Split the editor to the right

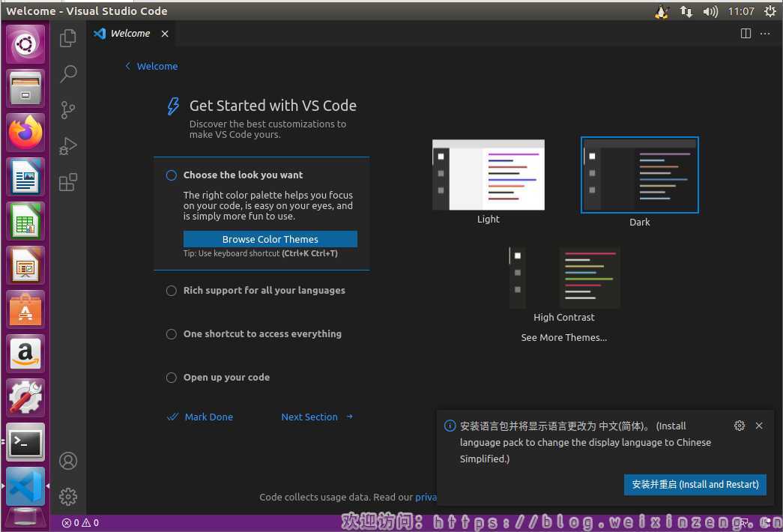click(x=746, y=34)
